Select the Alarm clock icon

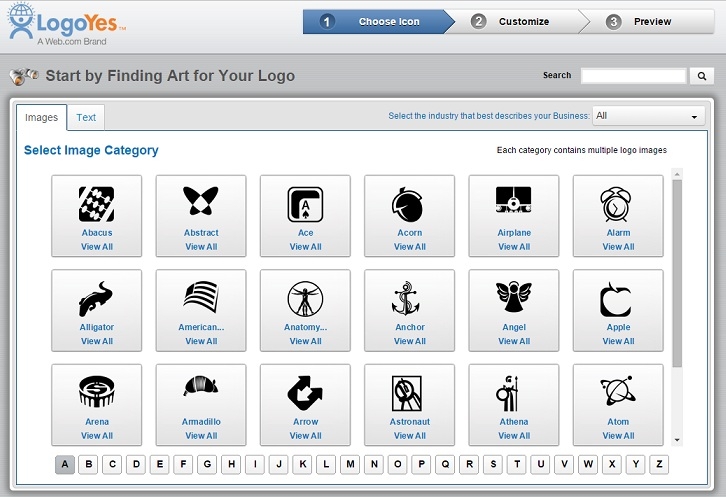click(617, 204)
